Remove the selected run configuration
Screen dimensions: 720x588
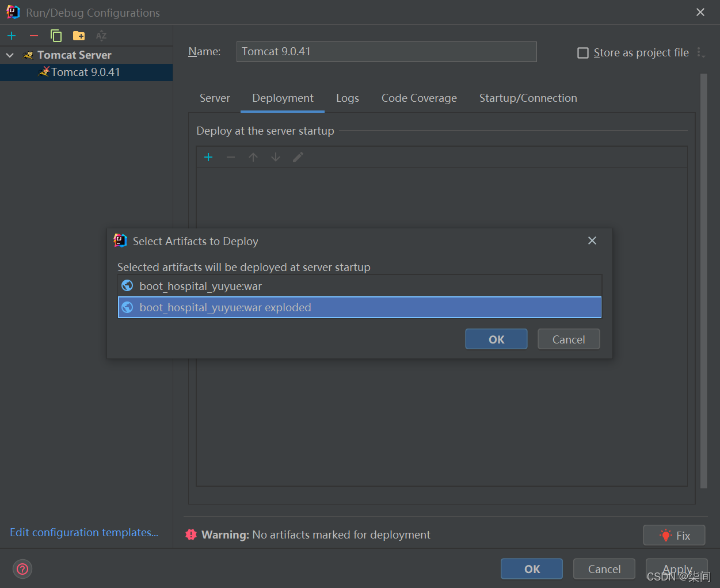[x=34, y=36]
